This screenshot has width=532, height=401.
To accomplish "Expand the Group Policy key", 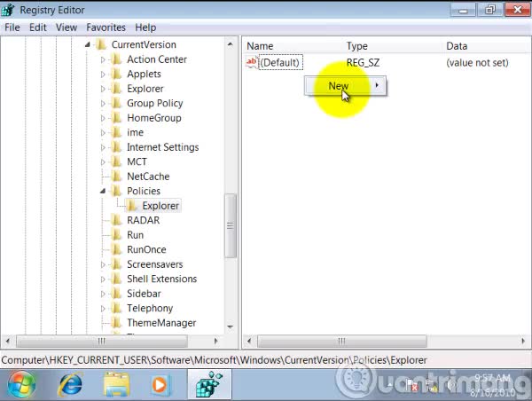I will pyautogui.click(x=103, y=104).
